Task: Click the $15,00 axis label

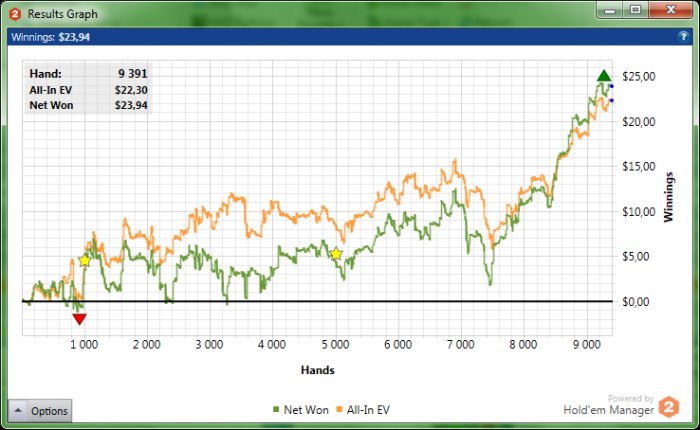Action: point(639,167)
